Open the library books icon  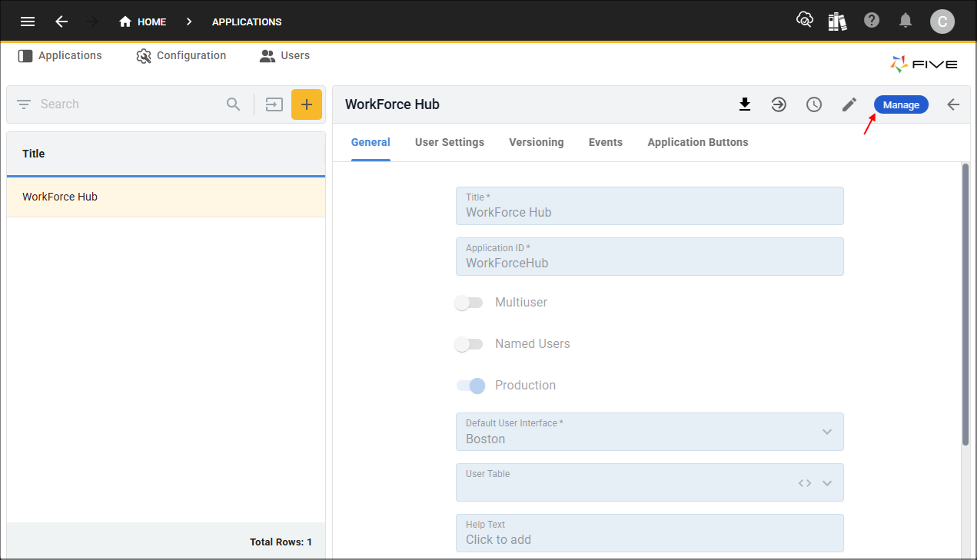[837, 21]
